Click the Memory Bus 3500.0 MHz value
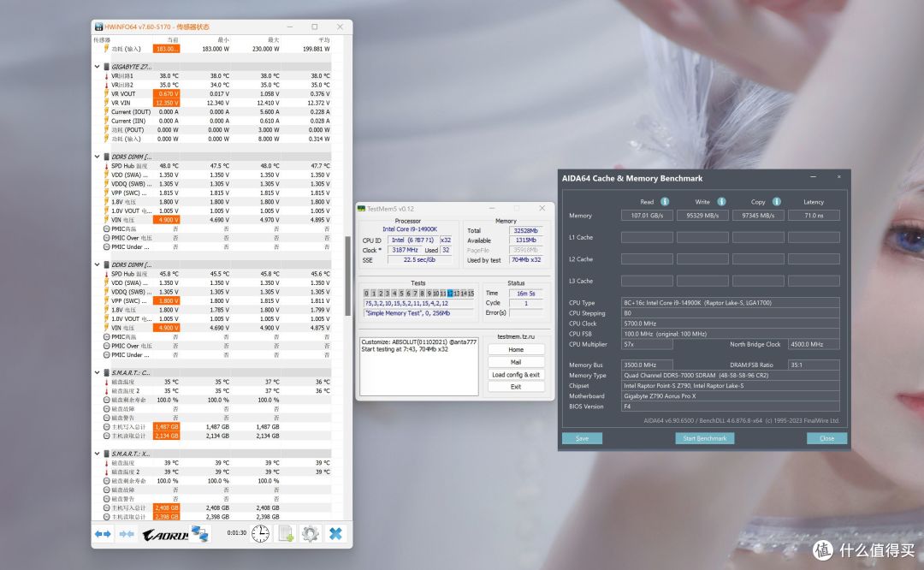Image resolution: width=924 pixels, height=570 pixels. point(647,365)
